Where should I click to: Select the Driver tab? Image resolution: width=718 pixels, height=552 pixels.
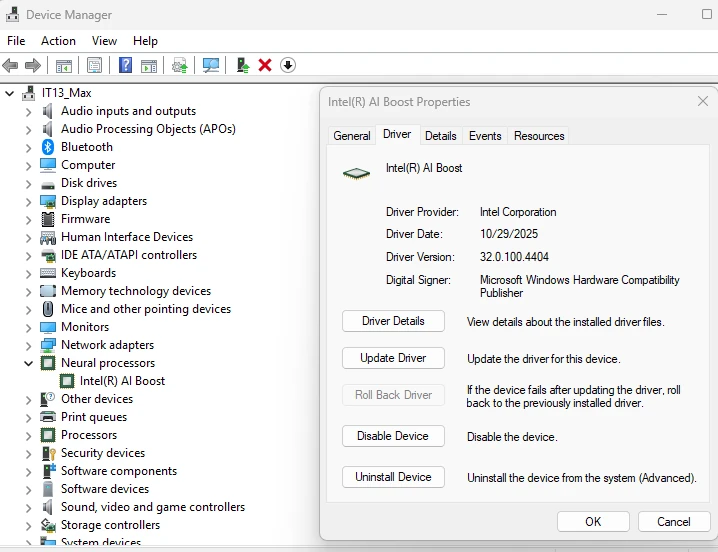point(397,135)
